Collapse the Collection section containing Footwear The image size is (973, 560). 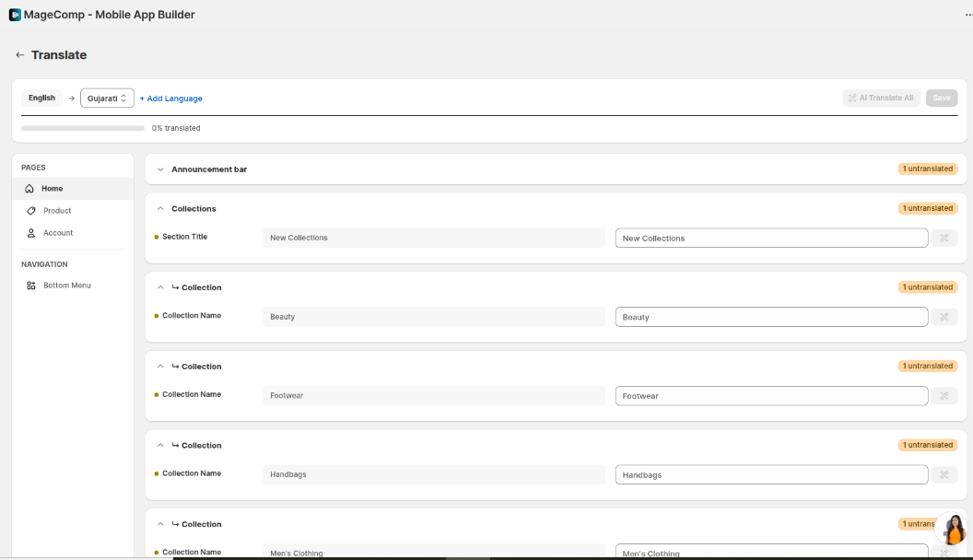point(160,367)
